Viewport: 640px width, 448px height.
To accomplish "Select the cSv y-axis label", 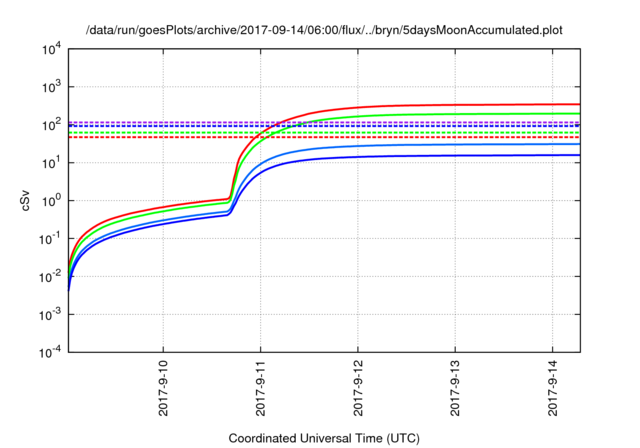I will [25, 200].
